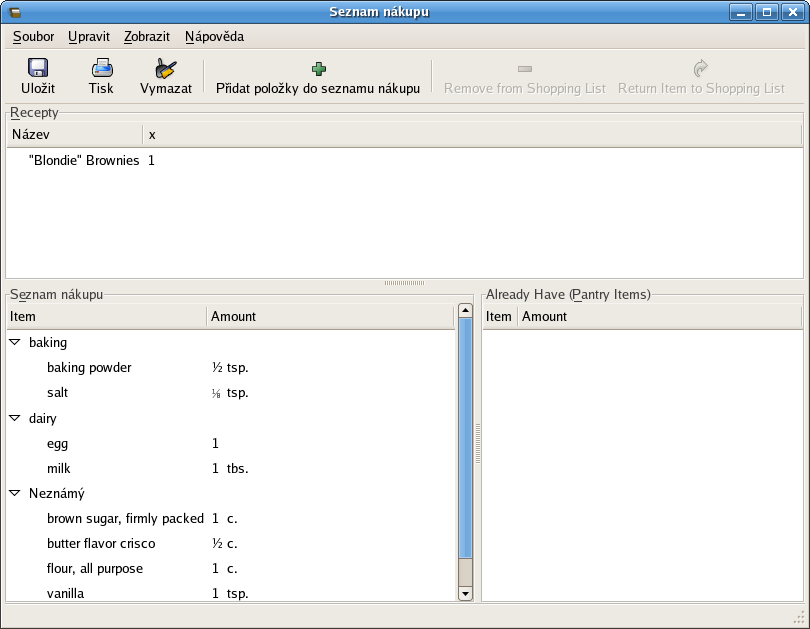
Task: Click the green plus add items icon
Action: tap(318, 69)
